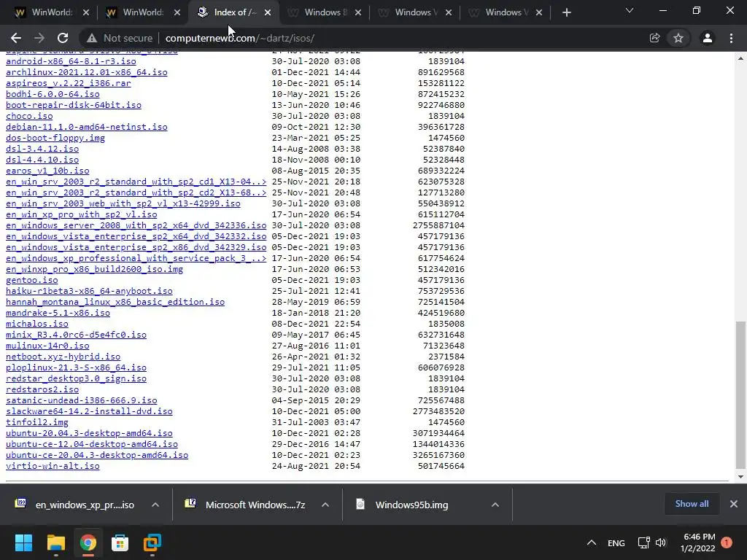This screenshot has height=560, width=747.
Task: Open Microsoft Store from taskbar
Action: tap(120, 542)
